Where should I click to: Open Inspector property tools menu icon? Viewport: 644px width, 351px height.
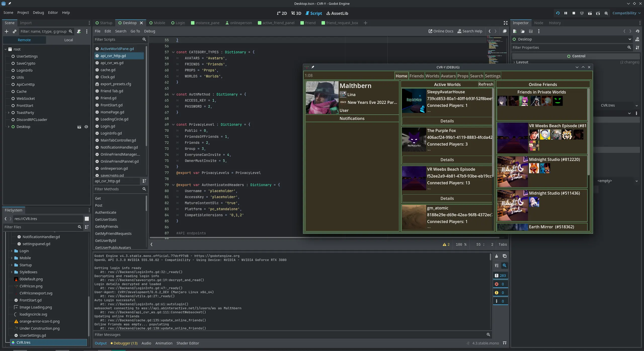pos(637,48)
